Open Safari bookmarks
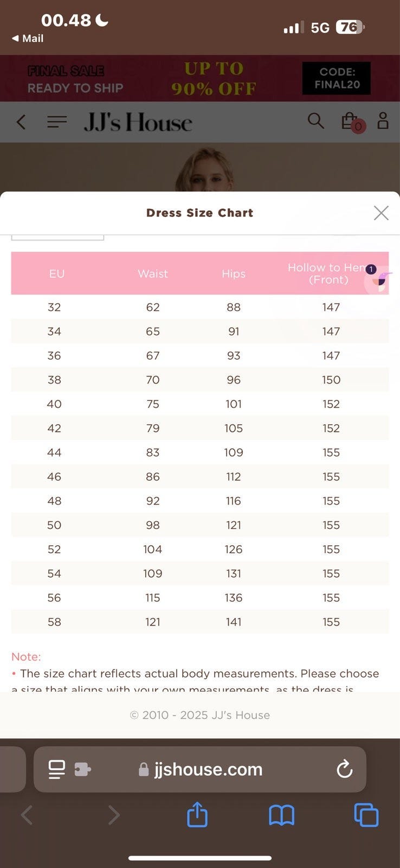 [281, 815]
